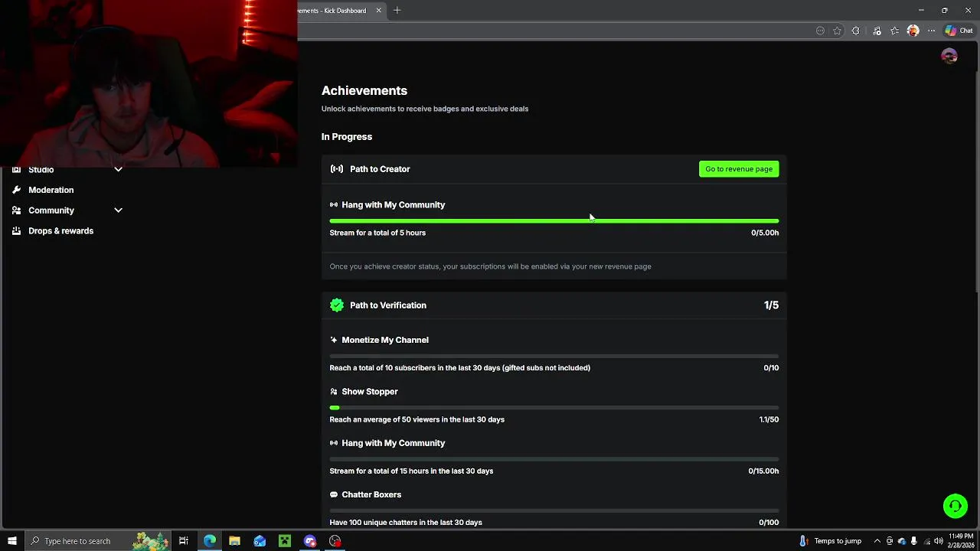Image resolution: width=980 pixels, height=551 pixels.
Task: Click the Chatter Boxers chat bubble icon
Action: pyautogui.click(x=334, y=495)
